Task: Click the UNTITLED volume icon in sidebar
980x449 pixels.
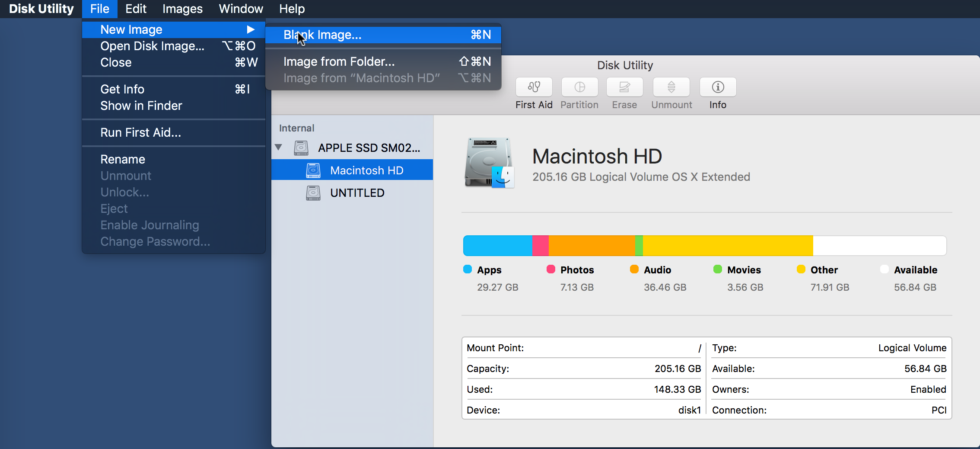Action: click(x=313, y=193)
